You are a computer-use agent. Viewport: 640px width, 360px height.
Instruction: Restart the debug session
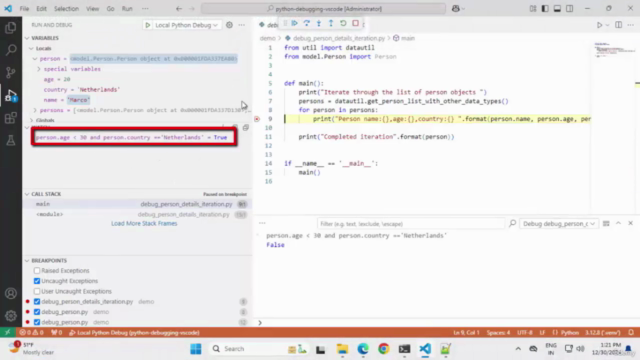(x=343, y=23)
